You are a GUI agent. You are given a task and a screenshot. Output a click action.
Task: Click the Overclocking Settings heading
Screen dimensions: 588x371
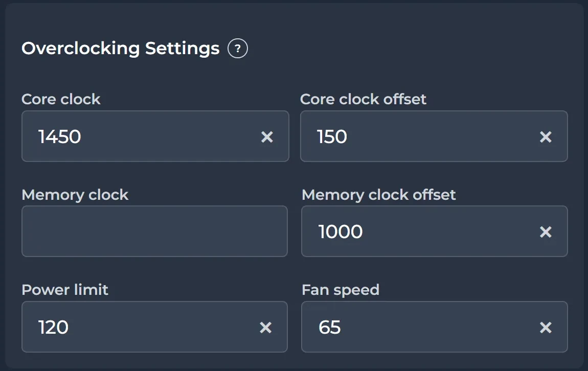pyautogui.click(x=120, y=49)
